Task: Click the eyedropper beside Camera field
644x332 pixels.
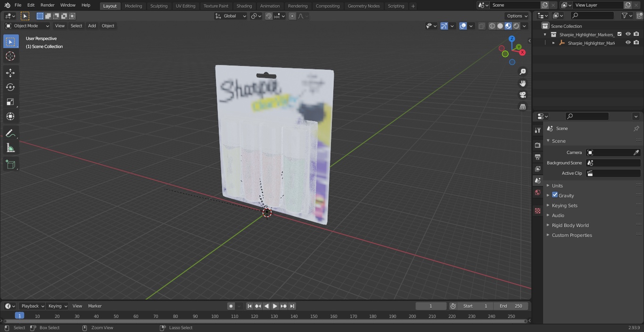Action: [x=636, y=153]
